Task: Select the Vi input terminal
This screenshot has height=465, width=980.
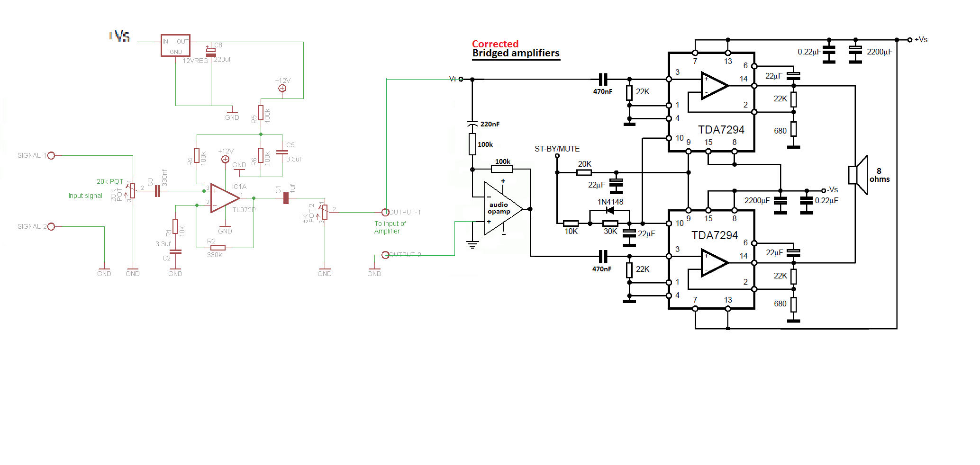Action: point(460,79)
